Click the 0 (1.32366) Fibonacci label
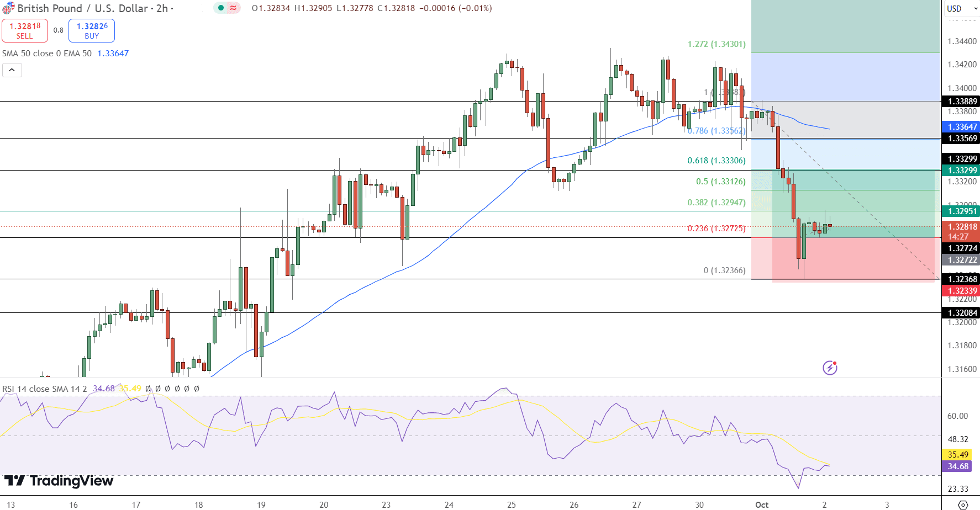The image size is (980, 510). pyautogui.click(x=724, y=270)
